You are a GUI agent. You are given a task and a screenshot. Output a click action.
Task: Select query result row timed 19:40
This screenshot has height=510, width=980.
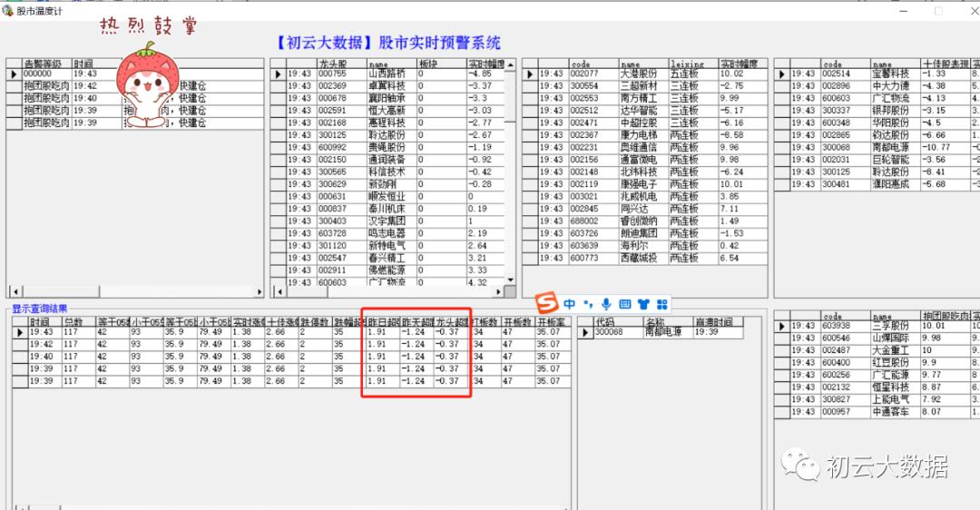click(291, 357)
